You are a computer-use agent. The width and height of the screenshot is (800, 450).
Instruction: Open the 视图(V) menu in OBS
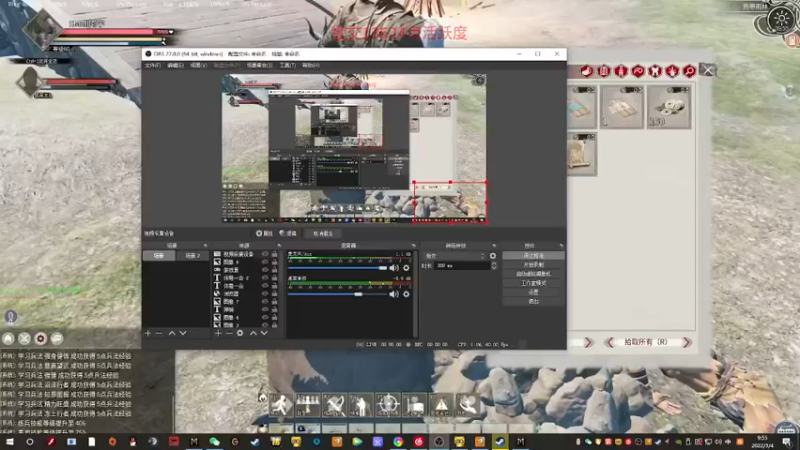click(x=198, y=65)
